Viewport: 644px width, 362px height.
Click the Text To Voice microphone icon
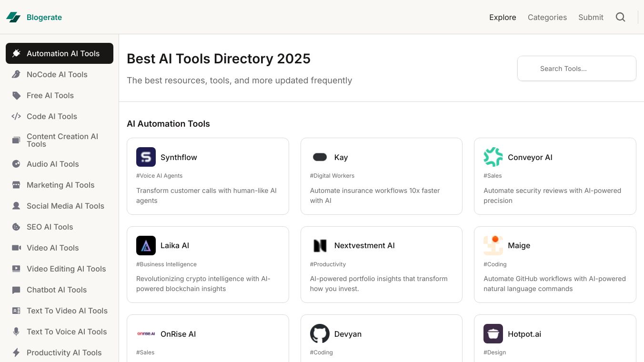16,332
